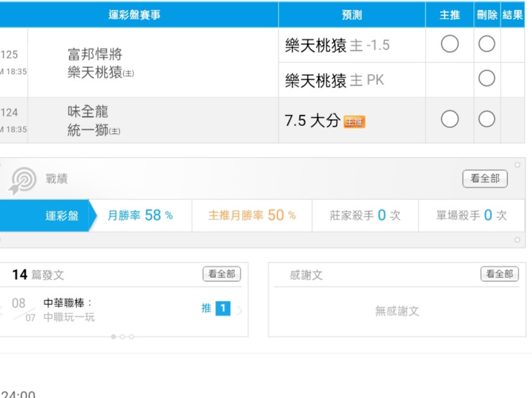This screenshot has height=398, width=532.
Task: Click 主推月勝率 50% stat
Action: point(252,215)
